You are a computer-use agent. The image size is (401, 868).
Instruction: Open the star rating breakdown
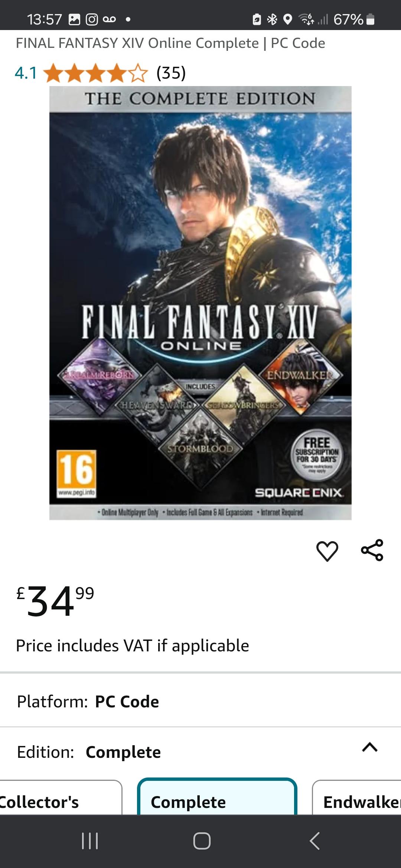pos(96,73)
